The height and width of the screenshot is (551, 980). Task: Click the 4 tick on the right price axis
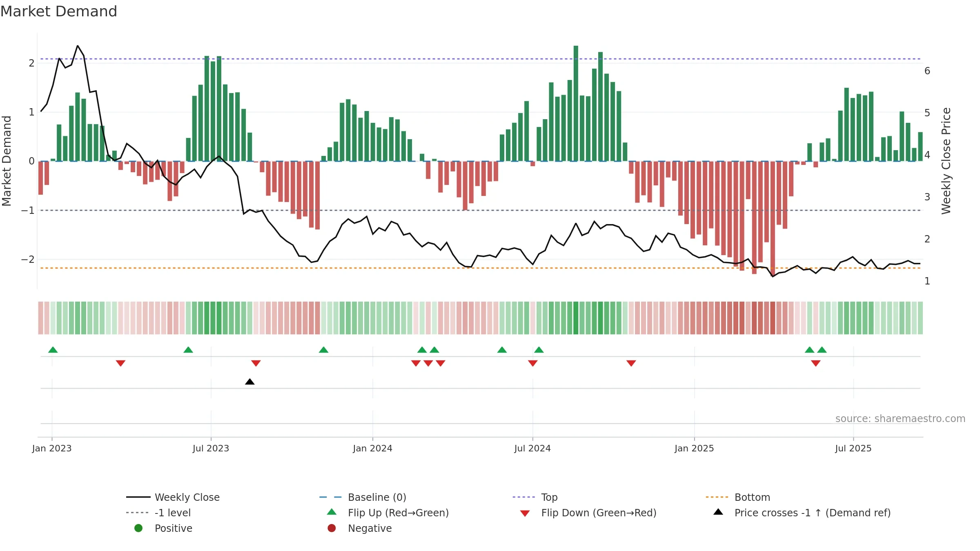click(927, 155)
